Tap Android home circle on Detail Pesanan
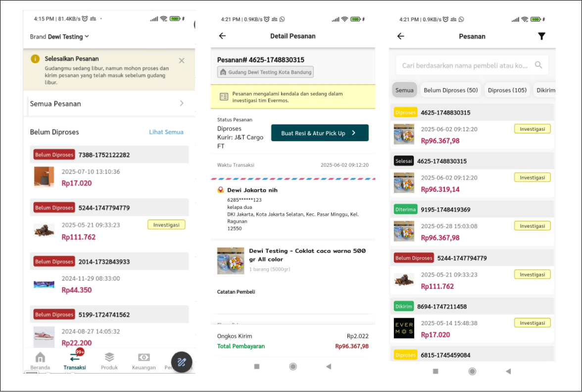Image resolution: width=582 pixels, height=392 pixels. click(x=293, y=366)
